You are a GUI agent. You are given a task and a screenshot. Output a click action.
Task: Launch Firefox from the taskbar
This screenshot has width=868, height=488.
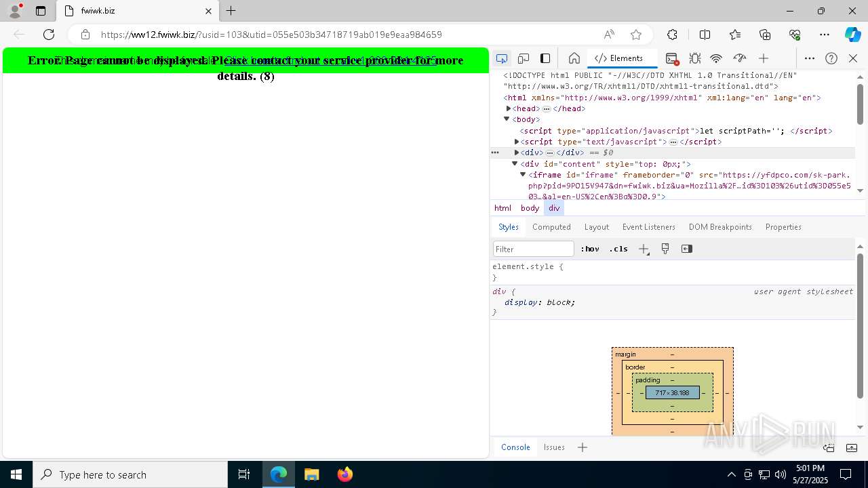point(344,474)
